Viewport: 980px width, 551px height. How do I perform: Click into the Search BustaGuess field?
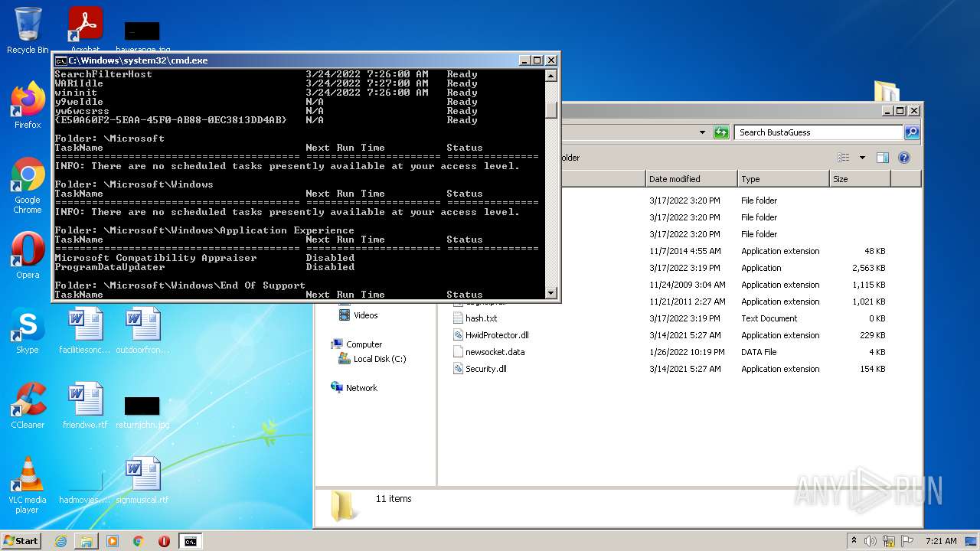pos(818,132)
